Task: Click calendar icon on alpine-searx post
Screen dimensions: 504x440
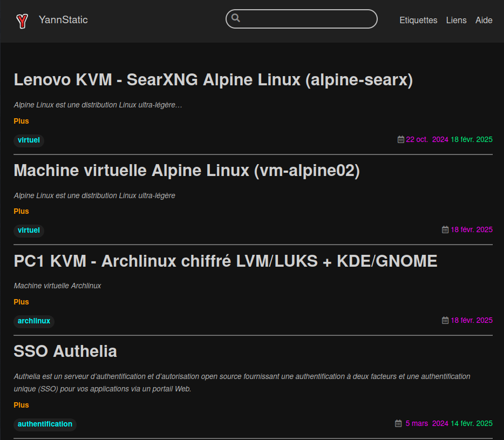Action: tap(401, 139)
